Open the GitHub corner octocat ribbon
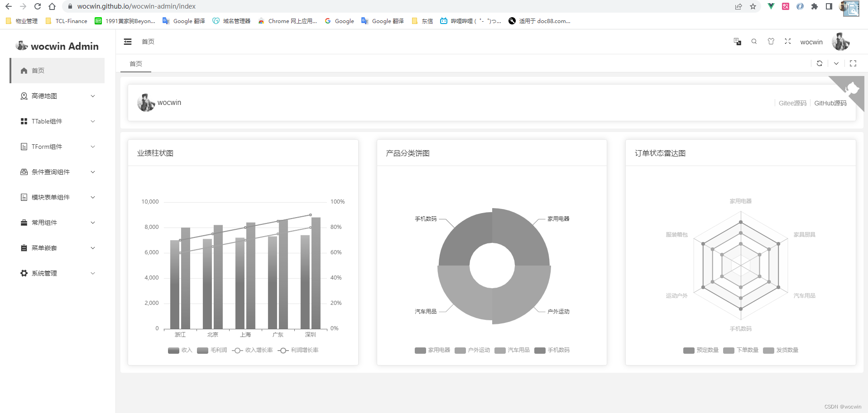Image resolution: width=868 pixels, height=413 pixels. [851, 88]
